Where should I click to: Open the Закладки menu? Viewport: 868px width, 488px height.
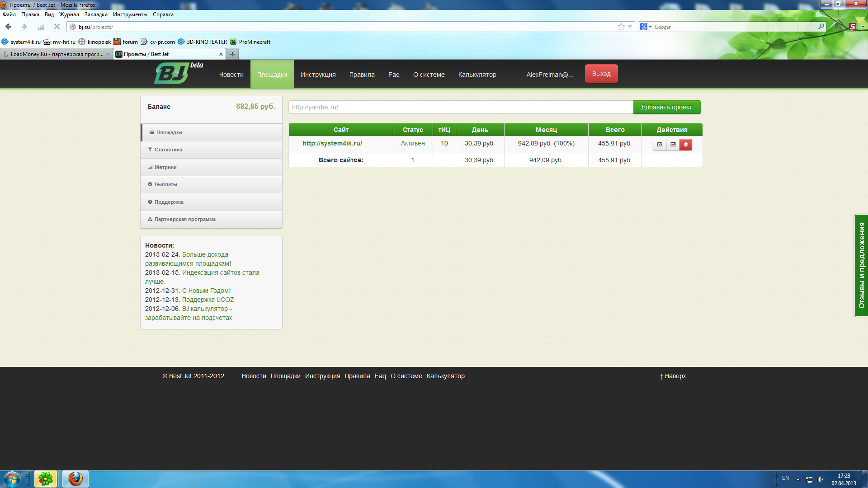coord(96,14)
